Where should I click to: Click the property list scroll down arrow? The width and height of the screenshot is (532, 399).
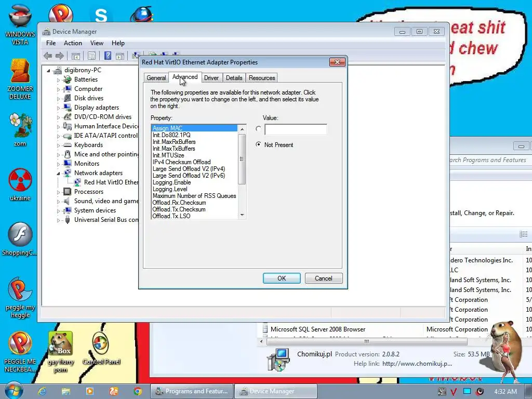coord(242,215)
